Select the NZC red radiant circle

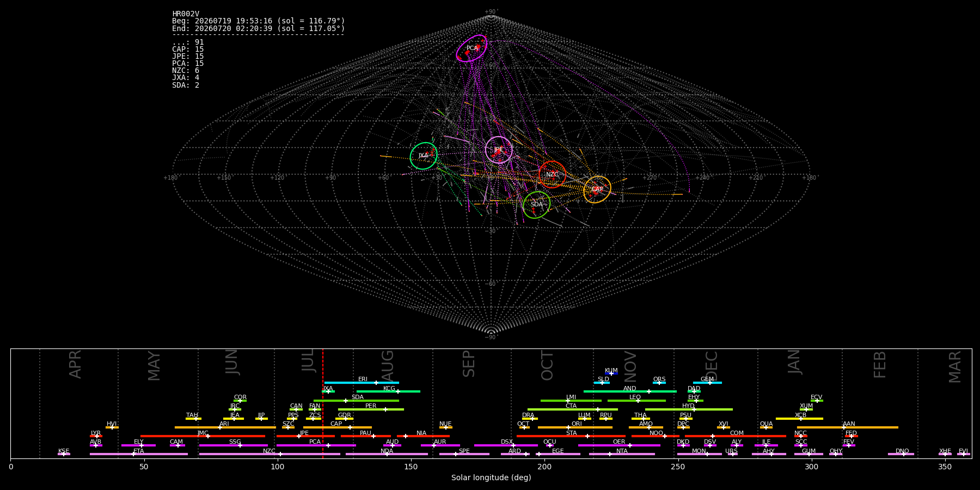pos(553,175)
